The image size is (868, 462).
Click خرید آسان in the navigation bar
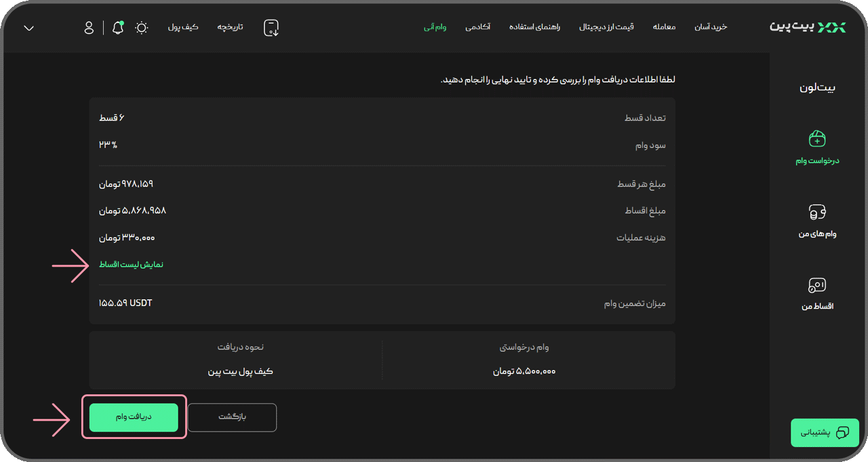click(711, 27)
